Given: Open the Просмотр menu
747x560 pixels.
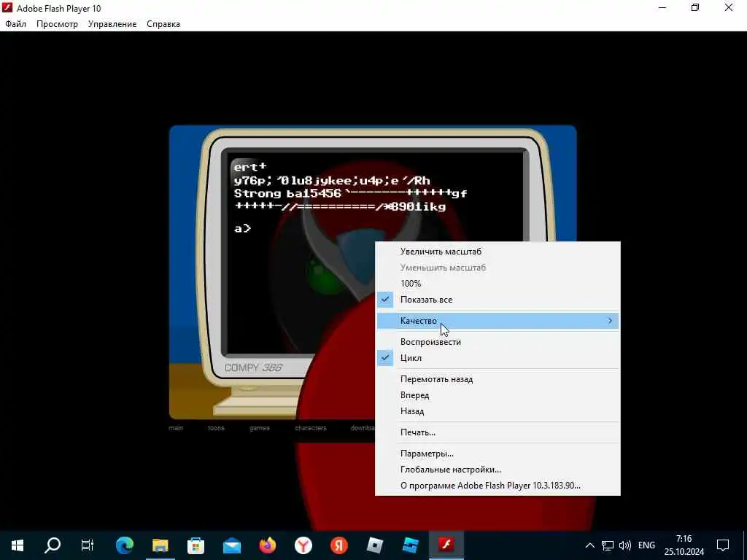Looking at the screenshot, I should 57,24.
